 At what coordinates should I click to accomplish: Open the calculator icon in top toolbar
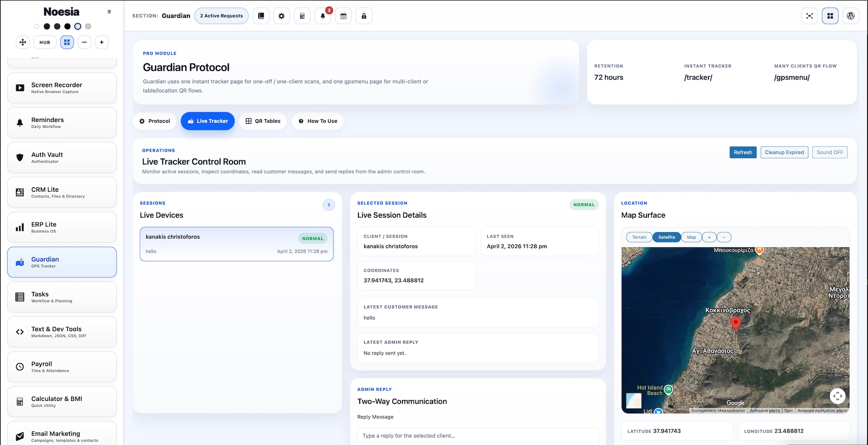click(302, 16)
